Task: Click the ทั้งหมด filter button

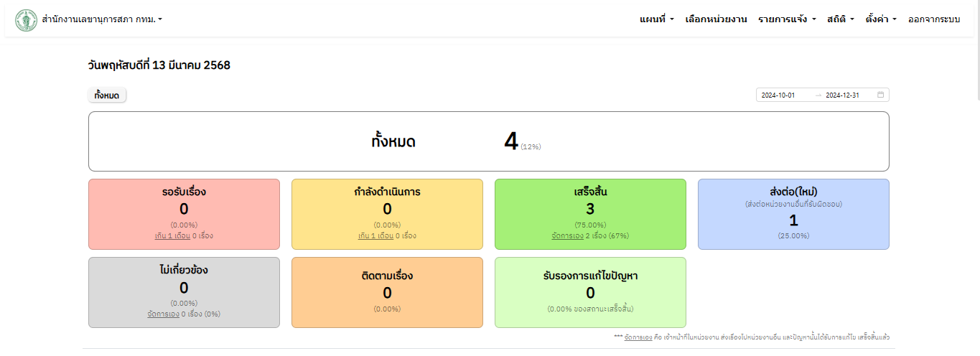Action: click(107, 95)
